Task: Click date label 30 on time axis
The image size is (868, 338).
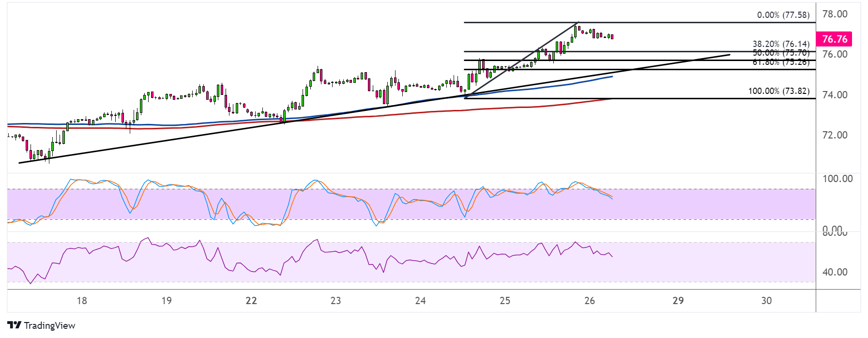Action: (766, 301)
